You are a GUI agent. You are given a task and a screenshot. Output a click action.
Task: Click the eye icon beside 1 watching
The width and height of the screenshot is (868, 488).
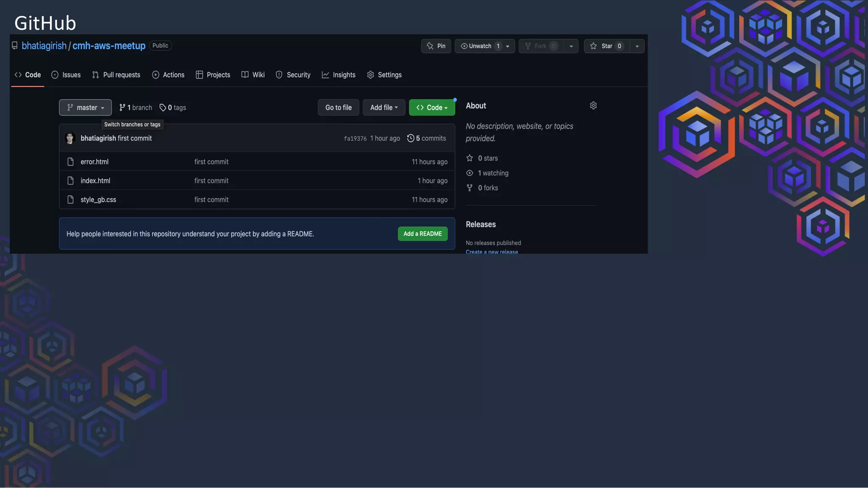coord(470,173)
